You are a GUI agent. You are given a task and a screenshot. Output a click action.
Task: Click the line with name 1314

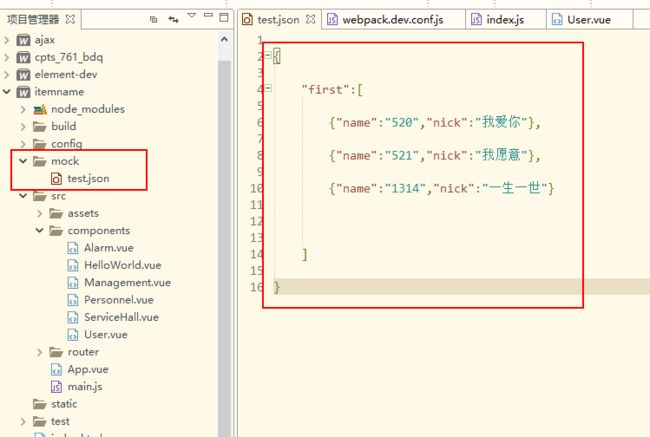(x=441, y=189)
